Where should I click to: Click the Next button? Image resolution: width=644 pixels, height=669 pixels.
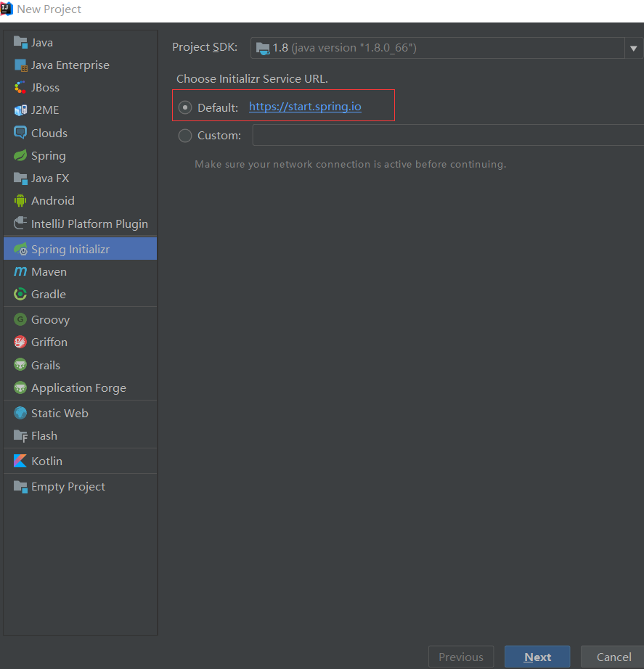(x=537, y=657)
